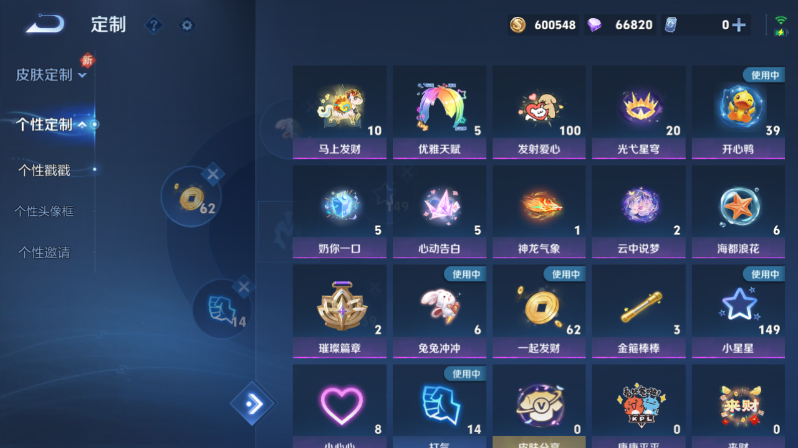Toggle the in-use 兔兔冲冲 rabbit effect

click(439, 311)
